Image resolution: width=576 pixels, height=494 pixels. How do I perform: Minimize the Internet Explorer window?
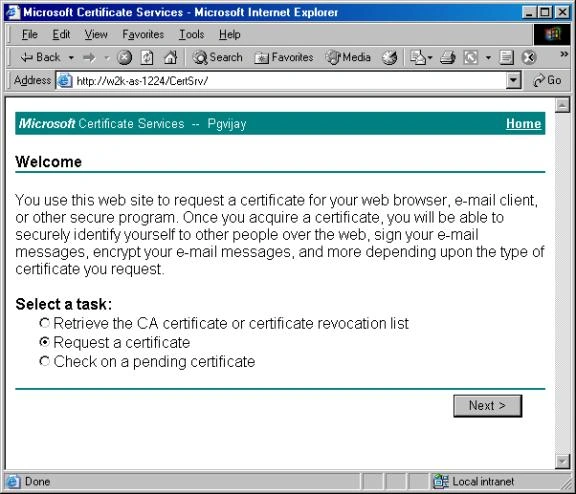[x=529, y=12]
